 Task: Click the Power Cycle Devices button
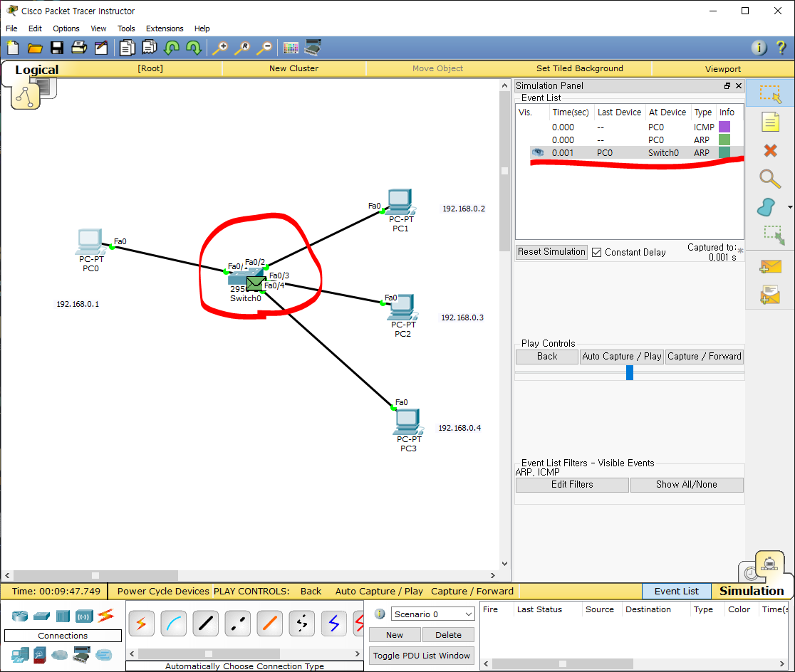(162, 591)
